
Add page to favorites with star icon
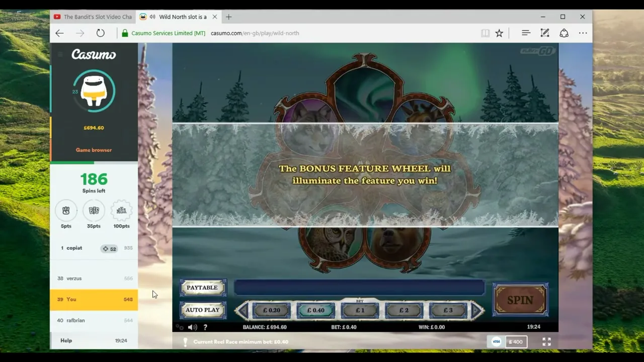pos(499,33)
